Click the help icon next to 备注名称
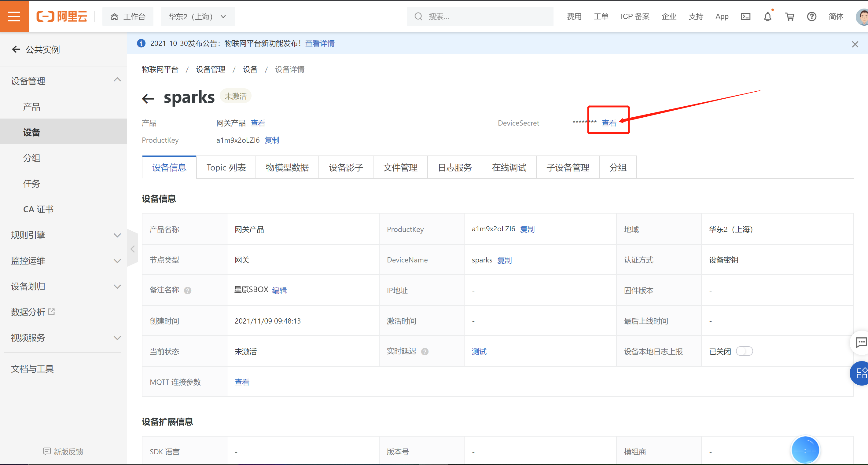The height and width of the screenshot is (465, 868). (188, 291)
